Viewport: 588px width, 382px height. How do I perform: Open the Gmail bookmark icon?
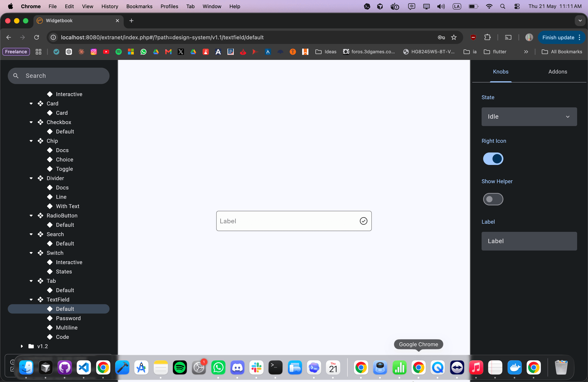point(168,52)
